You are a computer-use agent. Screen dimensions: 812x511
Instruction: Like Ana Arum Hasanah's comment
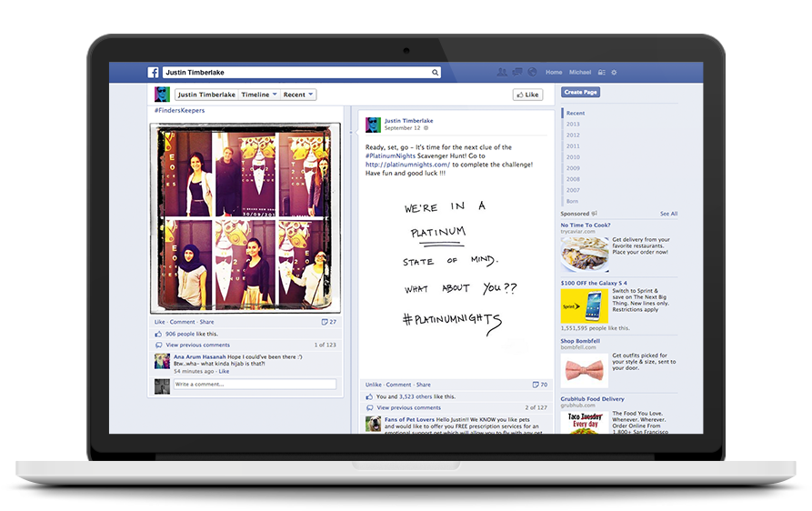click(x=224, y=371)
